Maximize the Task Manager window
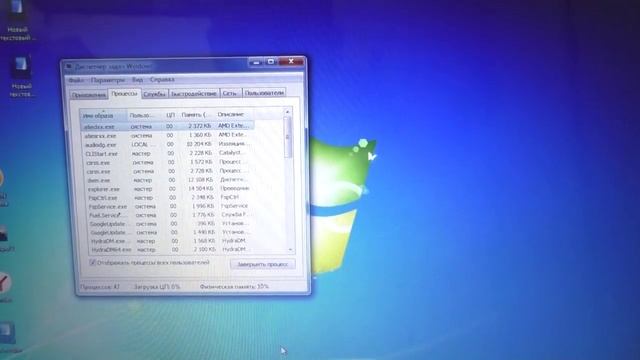640x360 pixels. [x=270, y=62]
